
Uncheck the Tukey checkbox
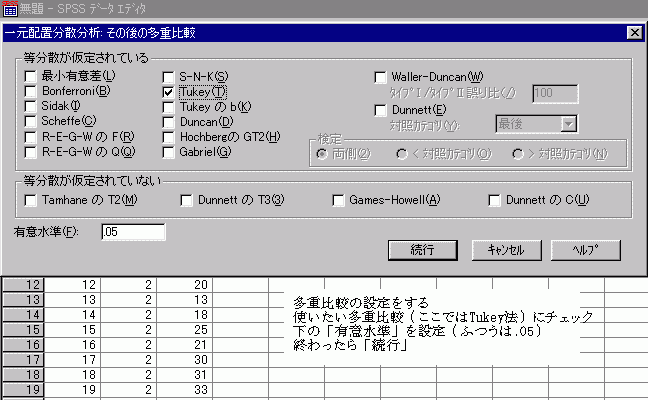click(170, 92)
